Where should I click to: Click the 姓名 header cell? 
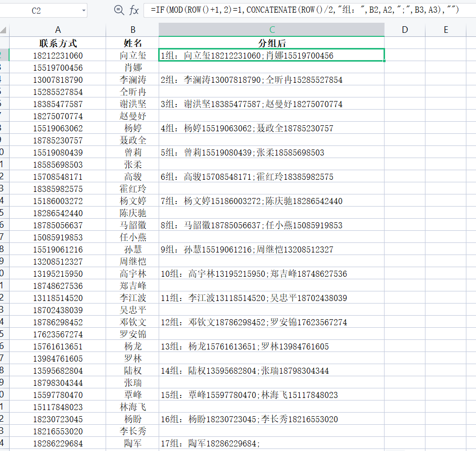(x=133, y=43)
